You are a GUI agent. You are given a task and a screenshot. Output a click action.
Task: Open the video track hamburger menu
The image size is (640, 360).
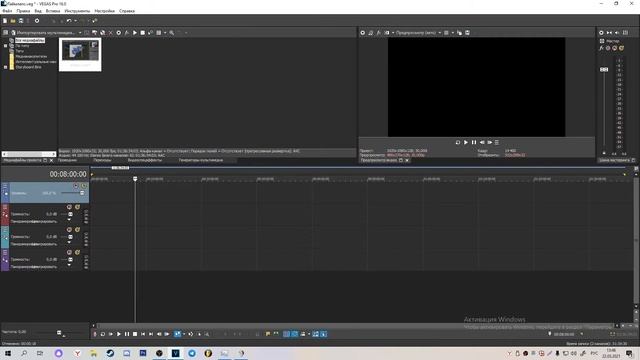click(x=5, y=186)
